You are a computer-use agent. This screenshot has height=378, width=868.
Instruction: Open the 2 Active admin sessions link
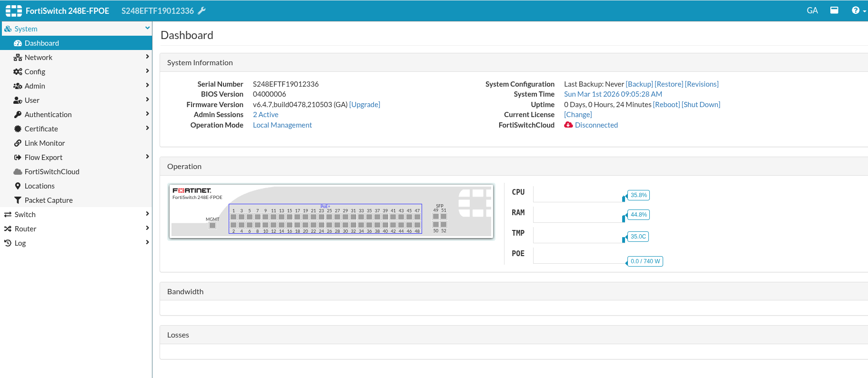[x=265, y=115]
